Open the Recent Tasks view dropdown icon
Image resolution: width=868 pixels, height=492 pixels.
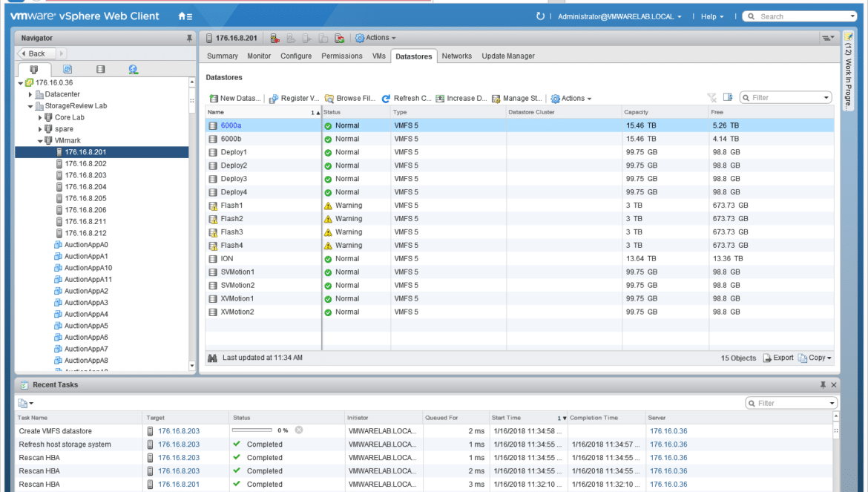[25, 404]
